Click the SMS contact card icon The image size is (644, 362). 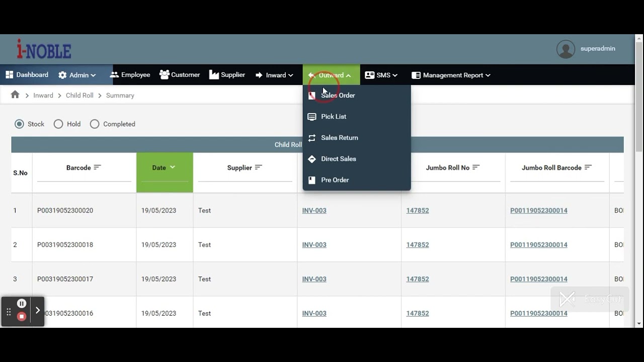(x=369, y=75)
